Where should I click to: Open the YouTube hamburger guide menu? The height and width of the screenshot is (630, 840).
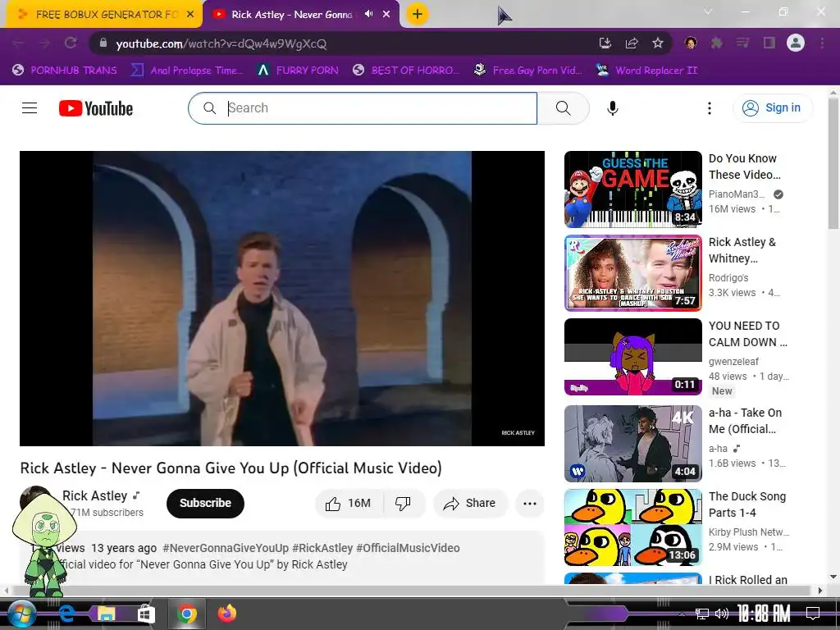tap(30, 108)
